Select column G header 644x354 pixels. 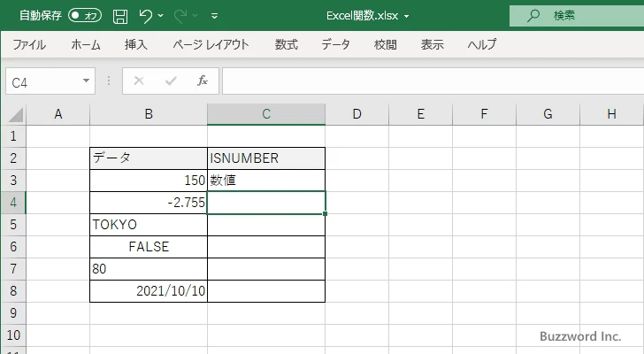click(548, 114)
